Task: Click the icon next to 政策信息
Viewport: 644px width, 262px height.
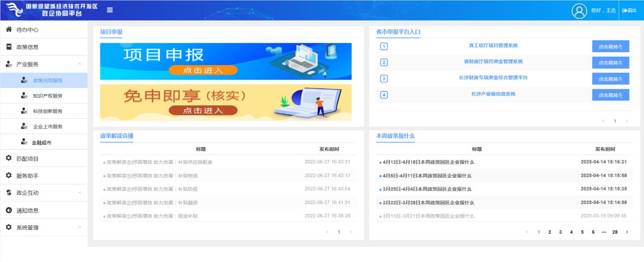Action: click(x=9, y=47)
